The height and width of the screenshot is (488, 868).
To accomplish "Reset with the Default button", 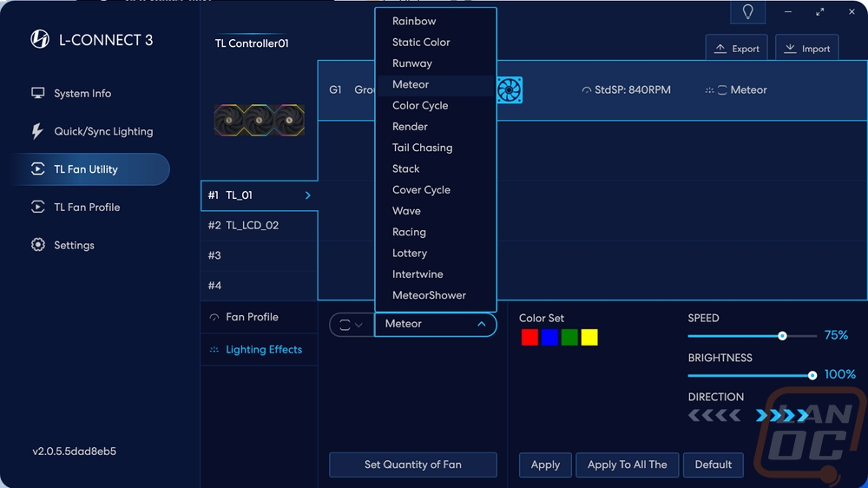I will pyautogui.click(x=713, y=465).
